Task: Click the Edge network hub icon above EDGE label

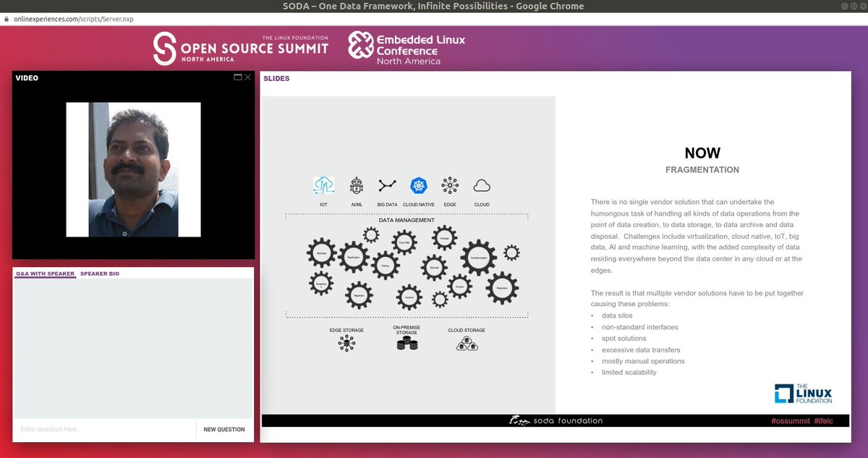Action: pos(450,186)
